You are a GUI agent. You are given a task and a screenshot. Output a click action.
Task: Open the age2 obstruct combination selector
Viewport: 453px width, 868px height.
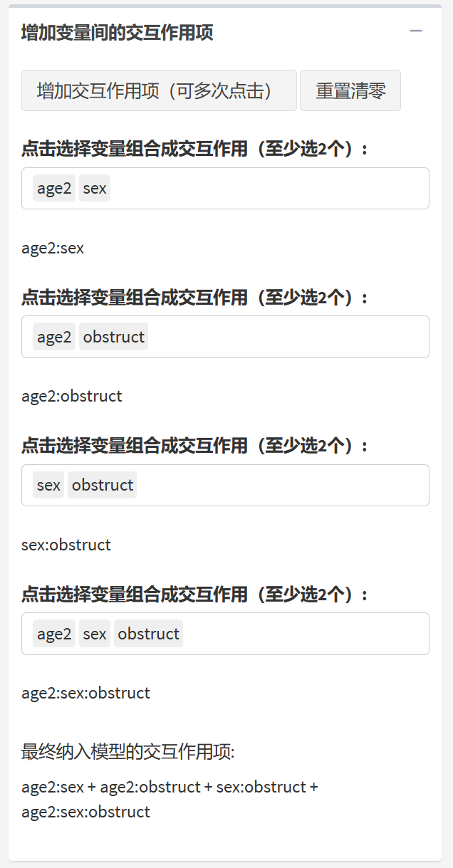click(x=285, y=337)
